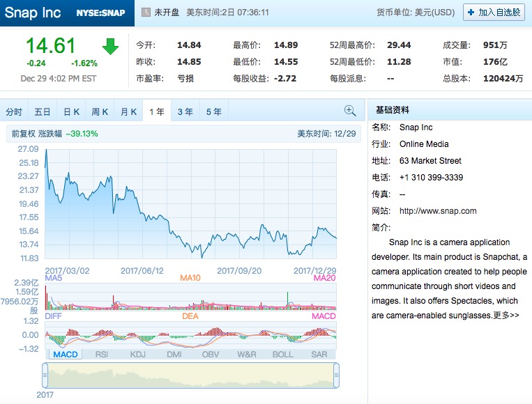Click the 每股收益 value -2.72
532x404 pixels.
285,79
